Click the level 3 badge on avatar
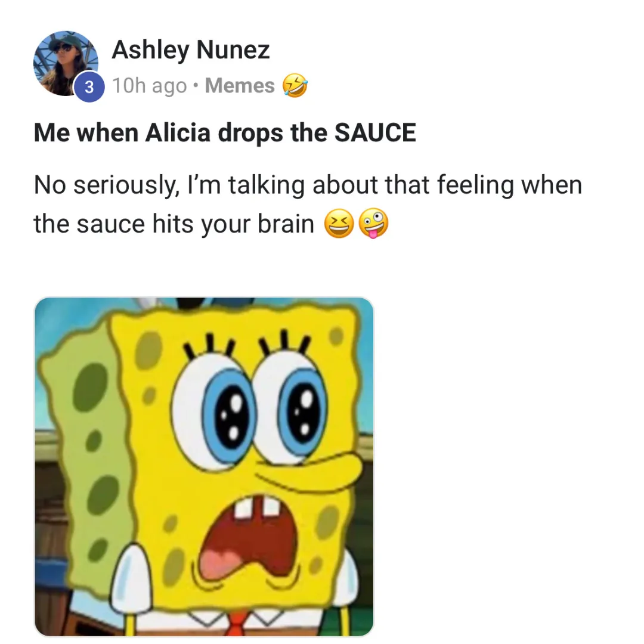Image resolution: width=644 pixels, height=644 pixels. click(89, 86)
